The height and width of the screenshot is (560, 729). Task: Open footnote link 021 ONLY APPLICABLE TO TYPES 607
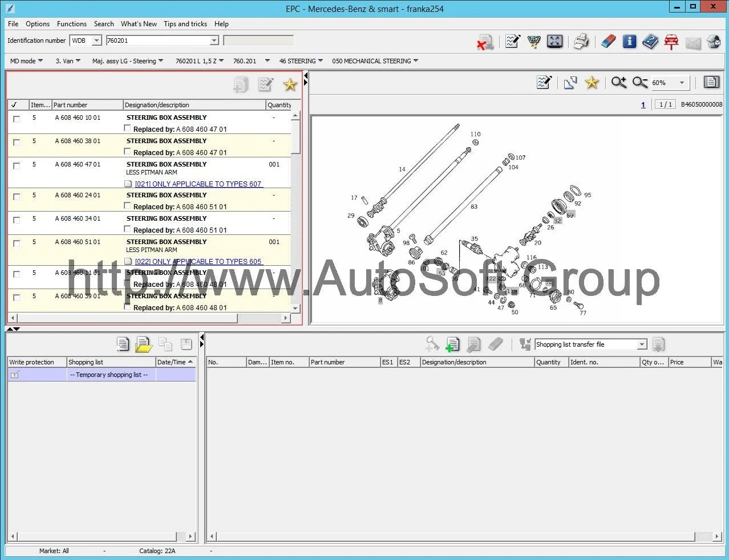tap(198, 184)
